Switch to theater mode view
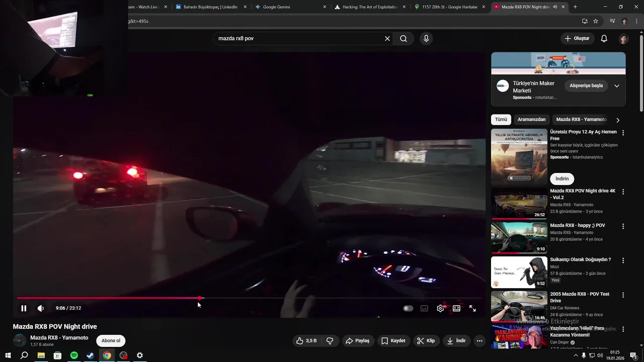This screenshot has height=362, width=644. point(456,308)
